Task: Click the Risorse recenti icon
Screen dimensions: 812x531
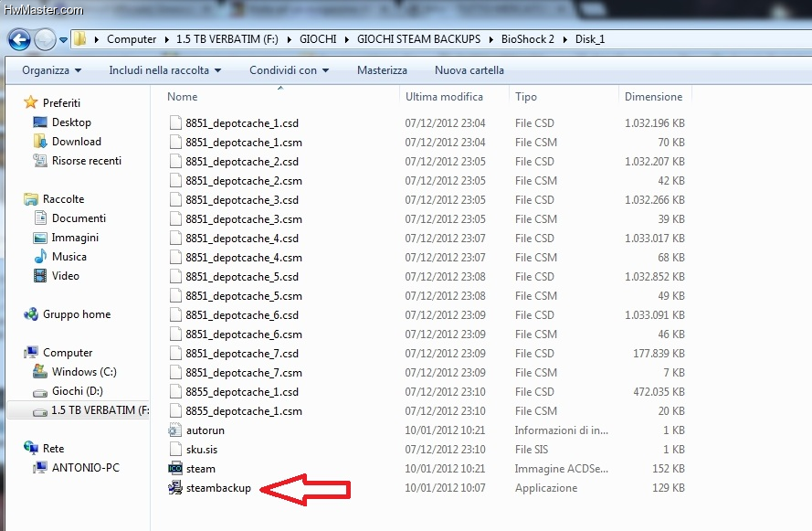Action: tap(40, 161)
